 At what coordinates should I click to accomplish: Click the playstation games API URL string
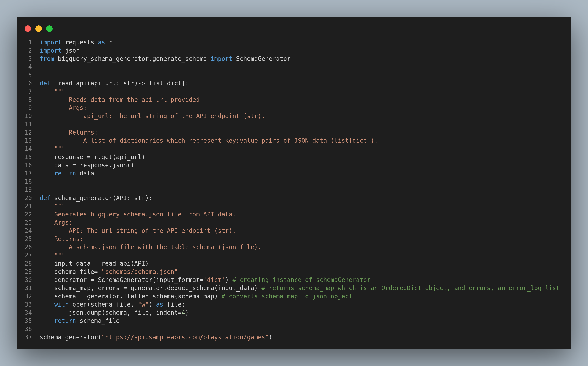point(185,337)
